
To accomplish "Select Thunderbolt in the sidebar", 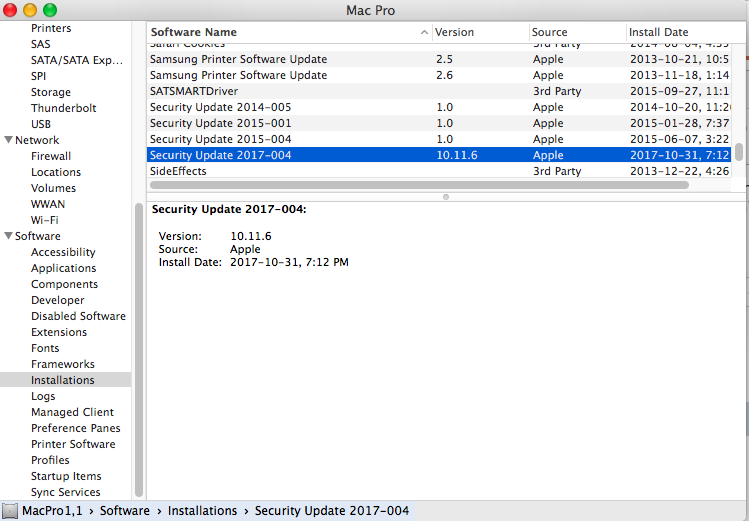I will 64,108.
